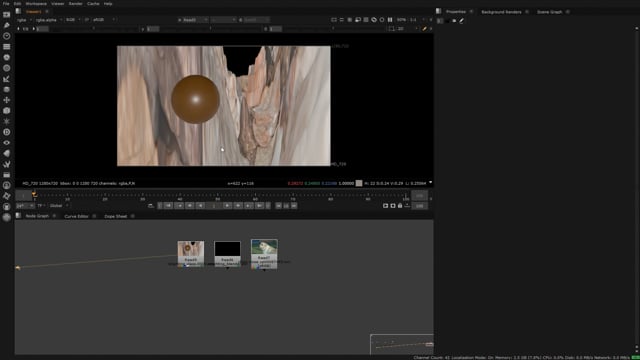640x360 pixels.
Task: Pause viewer updates with the pause icon
Action: point(390,20)
